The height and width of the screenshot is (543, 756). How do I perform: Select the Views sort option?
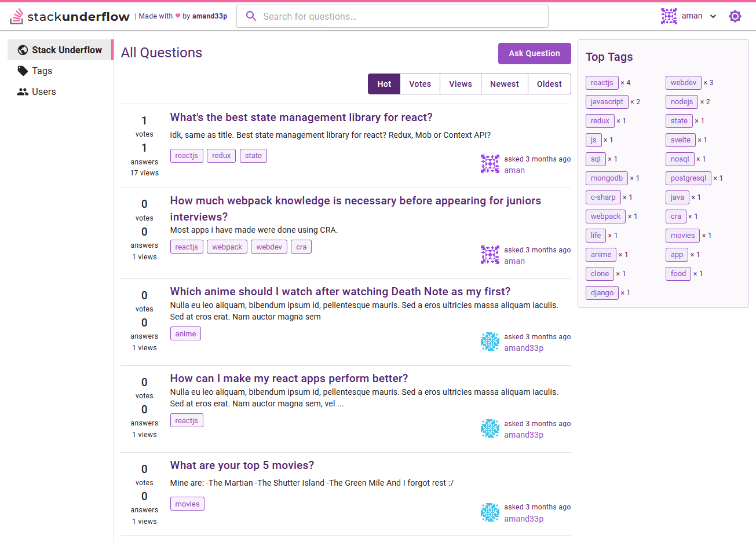click(460, 84)
